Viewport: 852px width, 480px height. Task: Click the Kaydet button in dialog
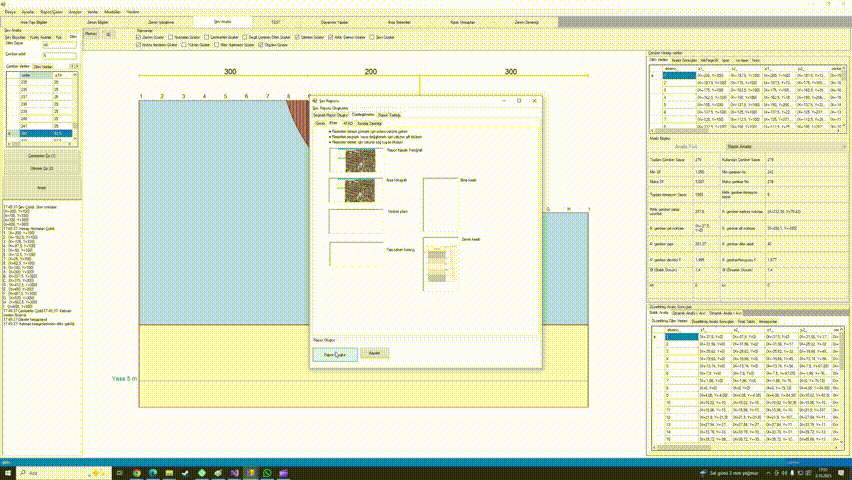point(373,354)
